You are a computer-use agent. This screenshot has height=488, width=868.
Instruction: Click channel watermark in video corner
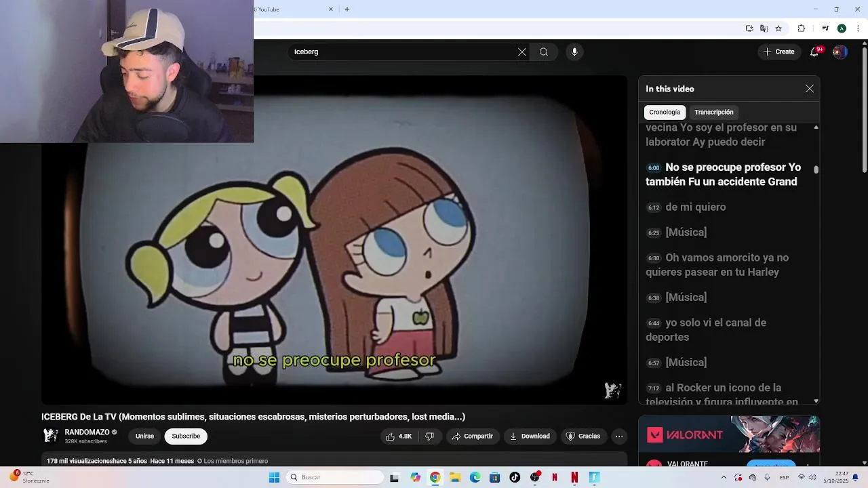pos(612,390)
